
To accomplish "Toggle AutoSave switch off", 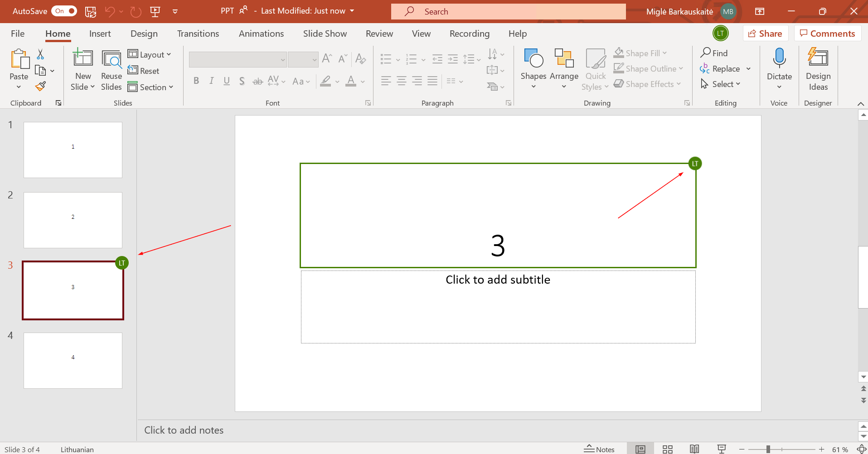I will 64,11.
